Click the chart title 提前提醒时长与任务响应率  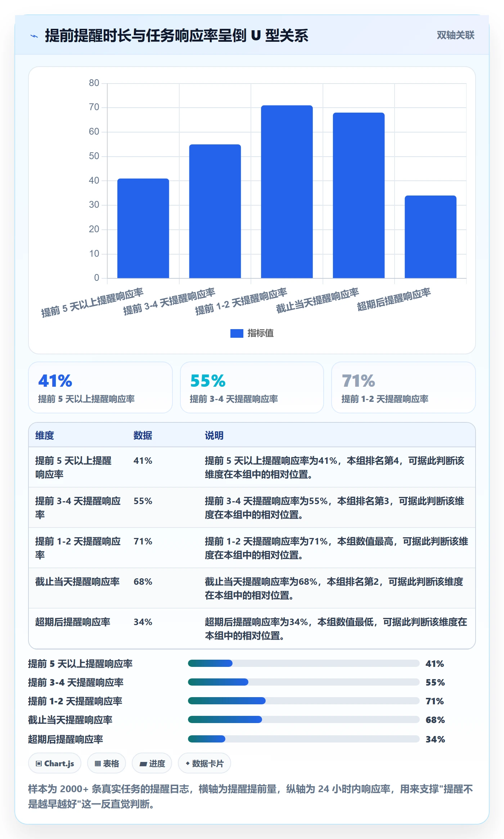[x=176, y=36]
